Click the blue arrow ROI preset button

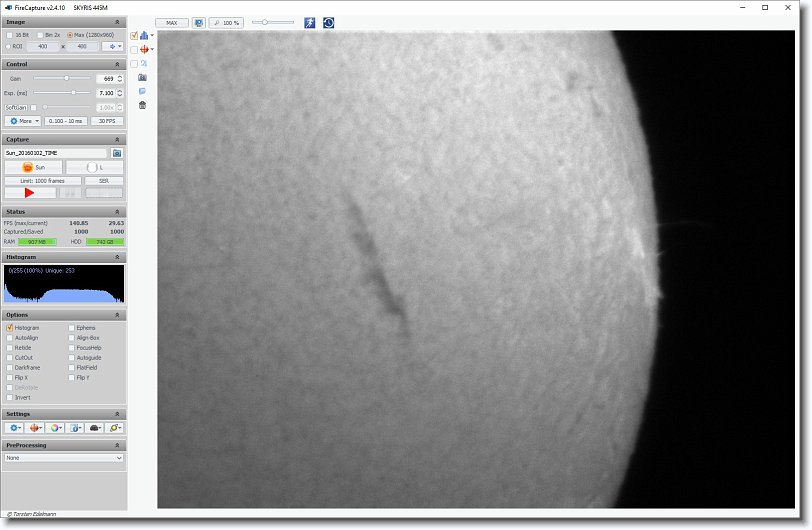tap(113, 47)
